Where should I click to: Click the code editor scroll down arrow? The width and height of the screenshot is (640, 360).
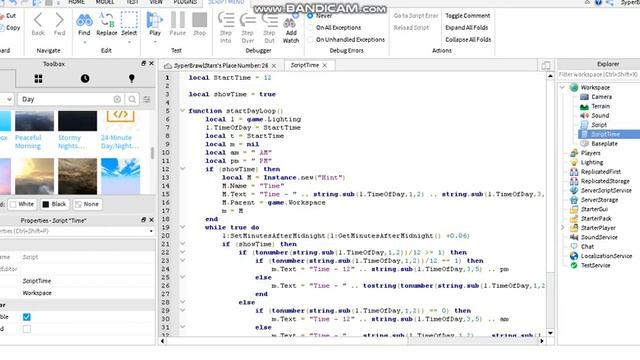[550, 333]
